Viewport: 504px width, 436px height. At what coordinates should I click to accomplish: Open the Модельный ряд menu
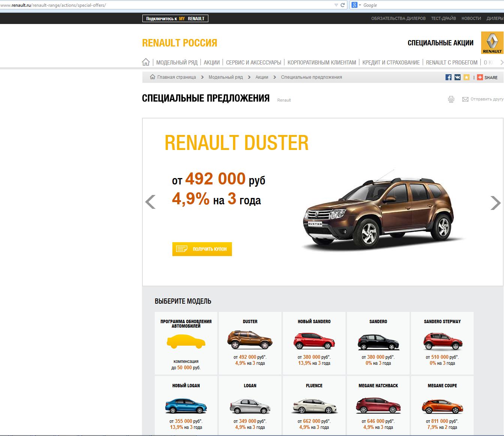pos(177,63)
